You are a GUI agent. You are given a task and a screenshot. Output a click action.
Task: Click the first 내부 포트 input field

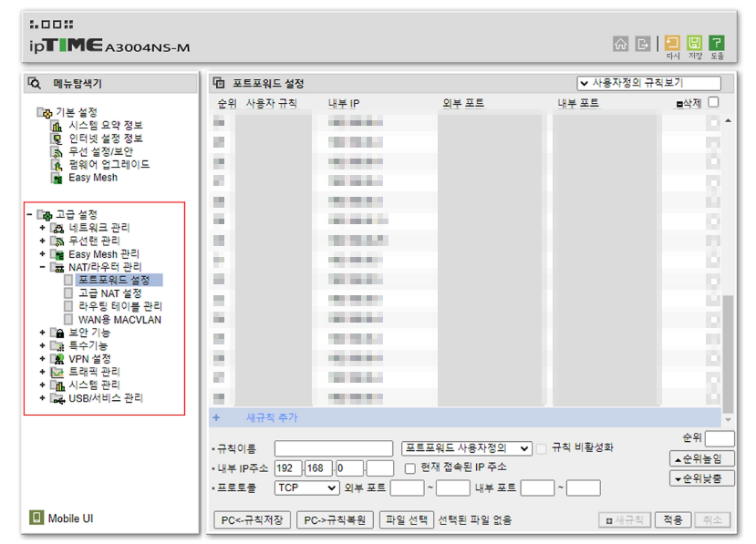[x=537, y=488]
